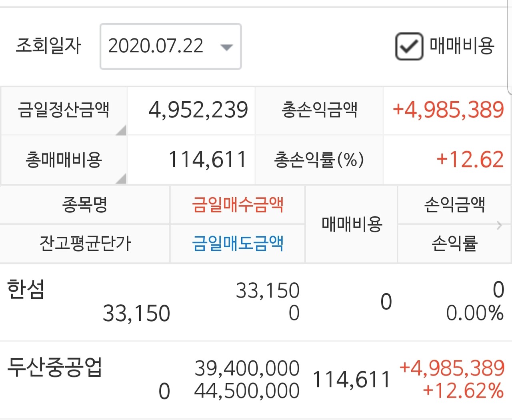Click the 손익금액 column header
Screen dimensions: 512x420
coord(454,205)
